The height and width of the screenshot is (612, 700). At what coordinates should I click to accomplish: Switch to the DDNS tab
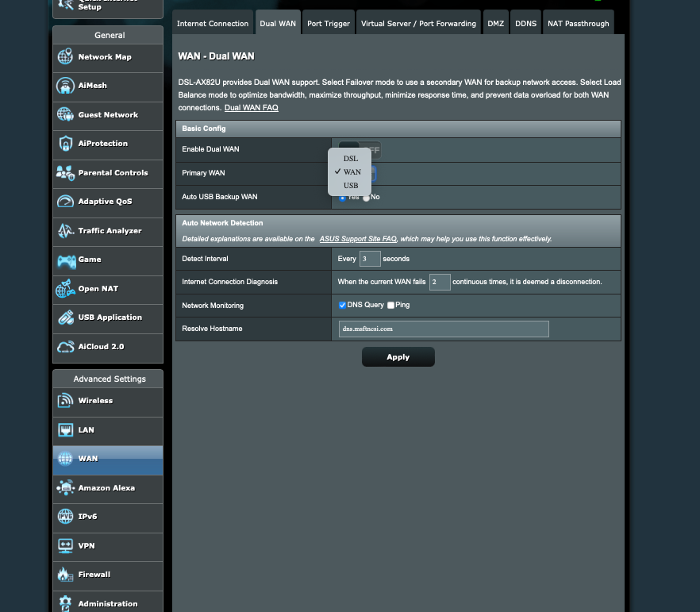click(525, 23)
